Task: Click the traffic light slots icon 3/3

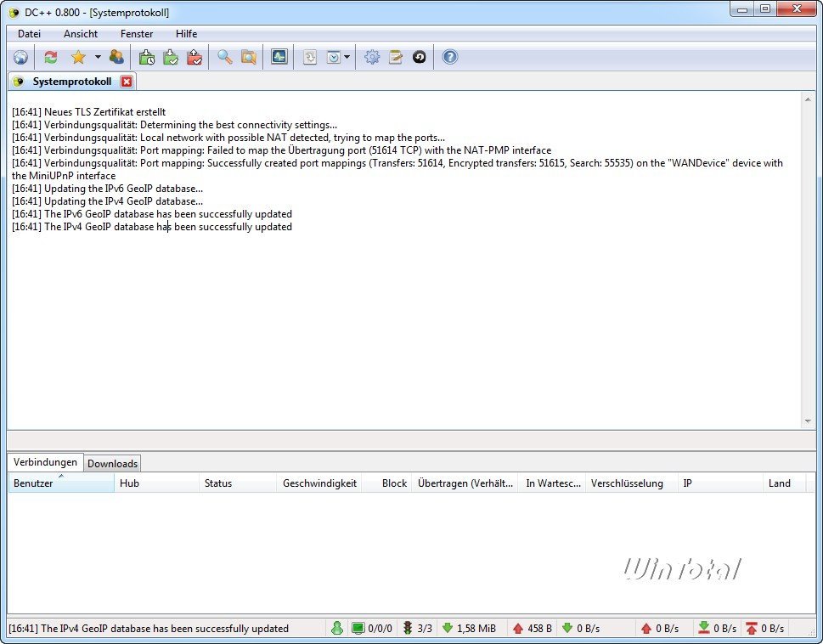Action: 418,628
